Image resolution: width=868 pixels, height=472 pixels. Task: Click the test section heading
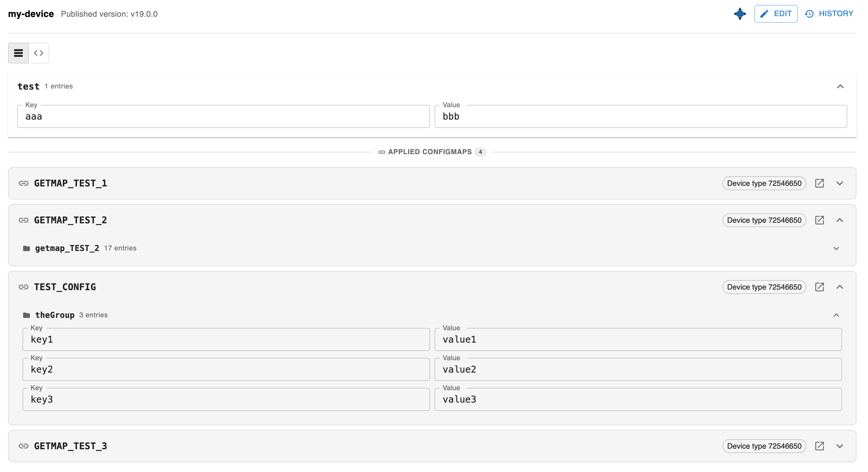[x=28, y=86]
